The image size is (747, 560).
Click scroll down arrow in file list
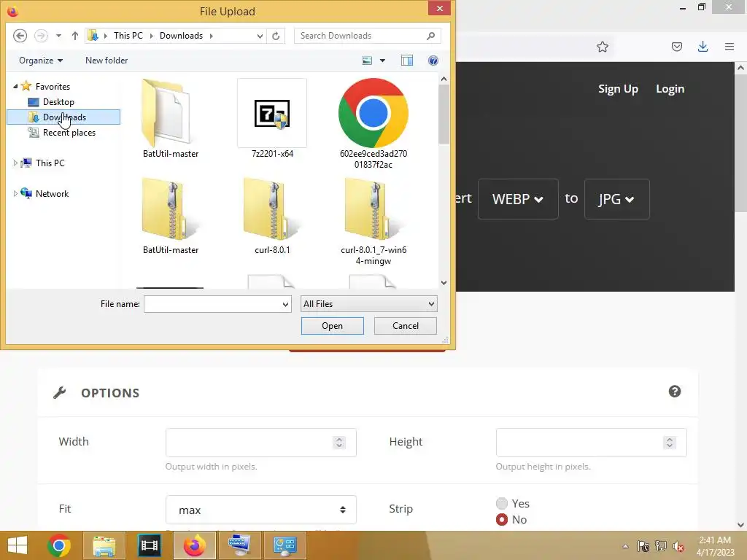pos(444,282)
